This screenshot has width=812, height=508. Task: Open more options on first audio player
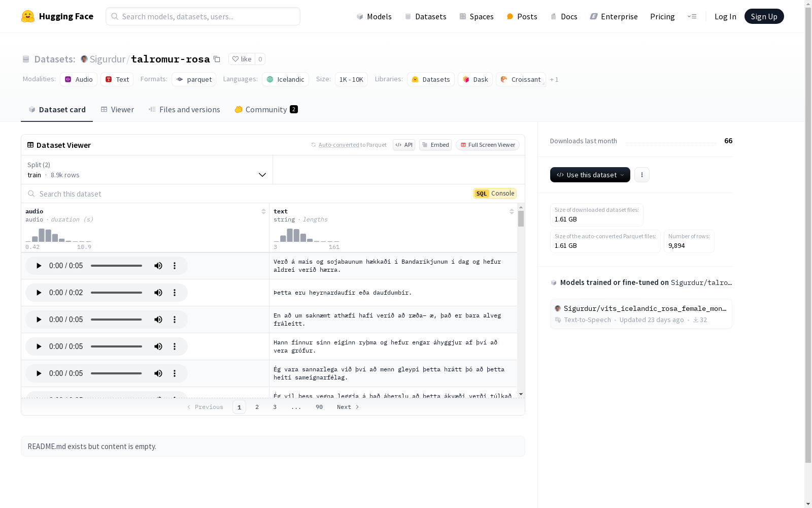(x=175, y=266)
